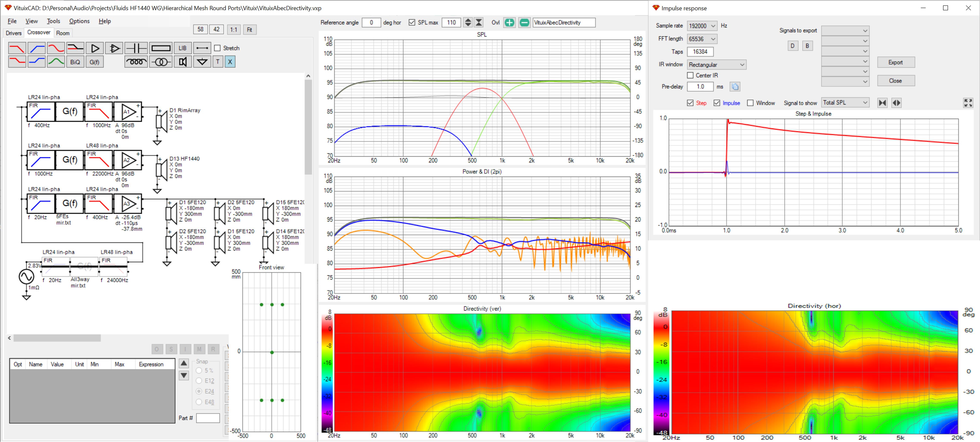Uncheck the Impulse curve checkbox
The image size is (980, 442).
(x=717, y=103)
